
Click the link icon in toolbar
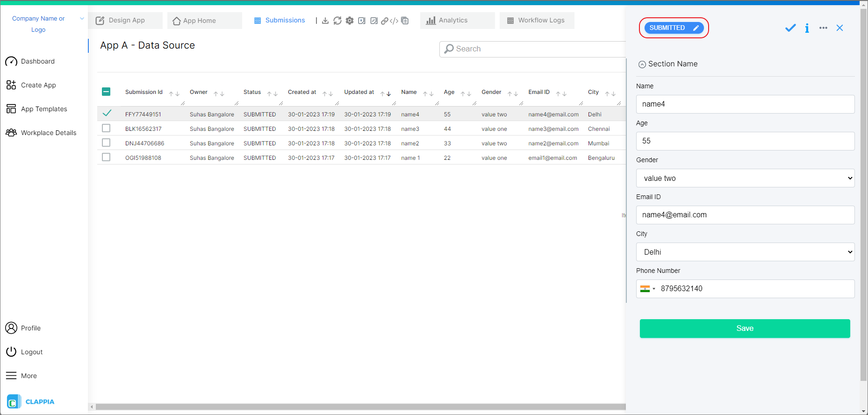coord(385,21)
